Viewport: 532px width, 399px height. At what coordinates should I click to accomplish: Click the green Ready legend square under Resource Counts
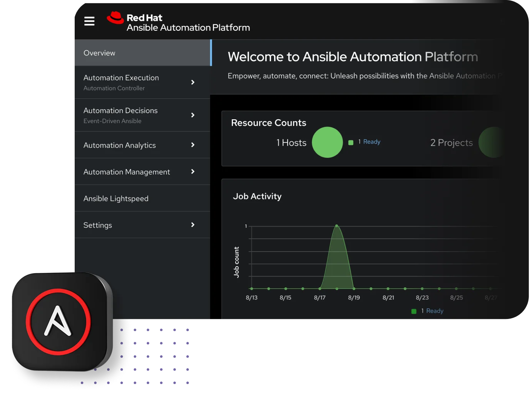(351, 142)
